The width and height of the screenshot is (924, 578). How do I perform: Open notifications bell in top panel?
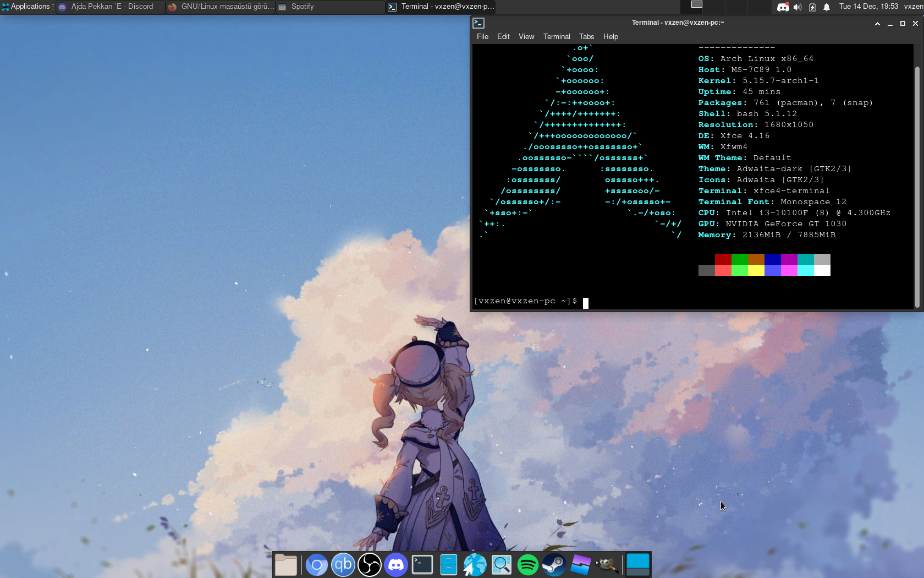coord(827,7)
